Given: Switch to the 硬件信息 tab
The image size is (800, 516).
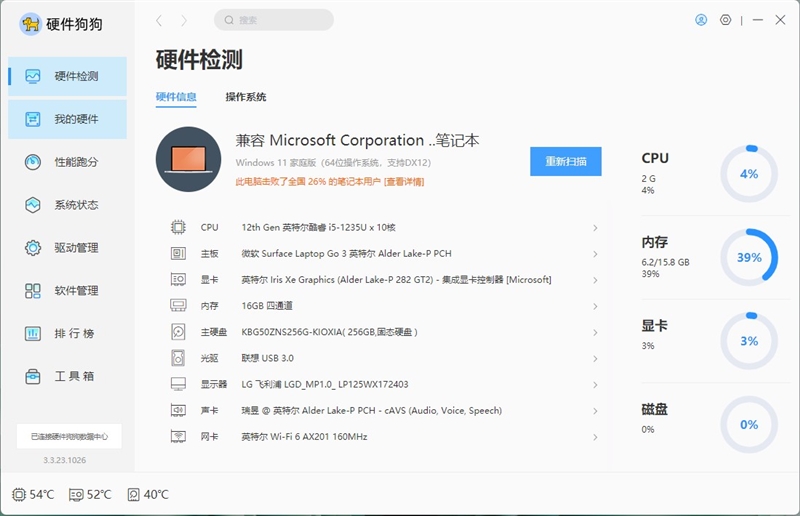Looking at the screenshot, I should tap(176, 97).
